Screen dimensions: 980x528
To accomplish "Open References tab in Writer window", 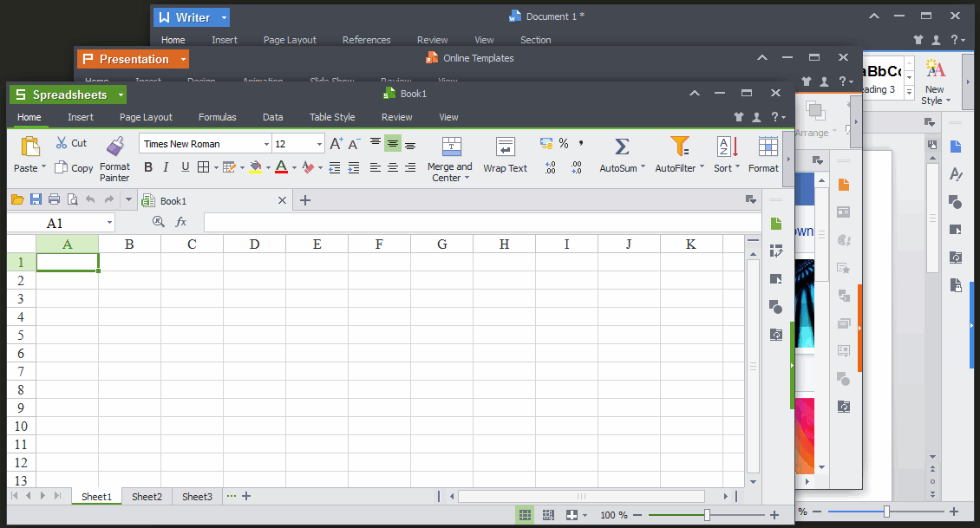I will coord(366,40).
